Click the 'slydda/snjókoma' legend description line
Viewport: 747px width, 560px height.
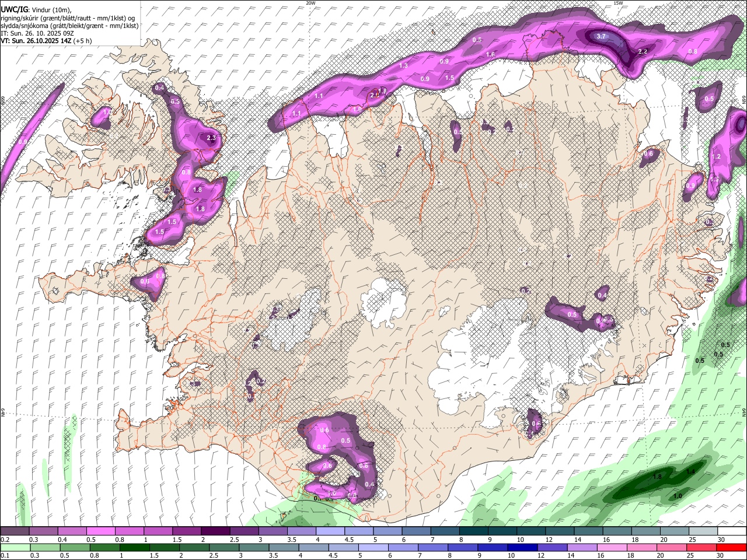pos(69,26)
